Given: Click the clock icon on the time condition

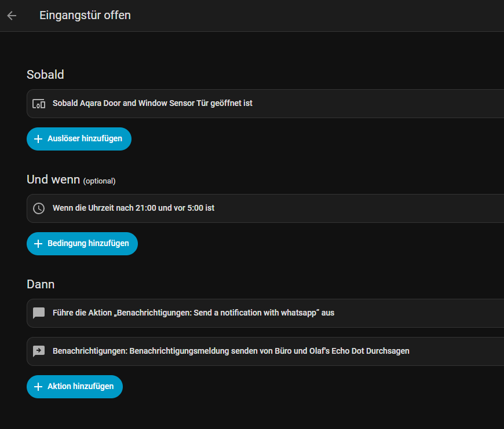Looking at the screenshot, I should point(39,208).
